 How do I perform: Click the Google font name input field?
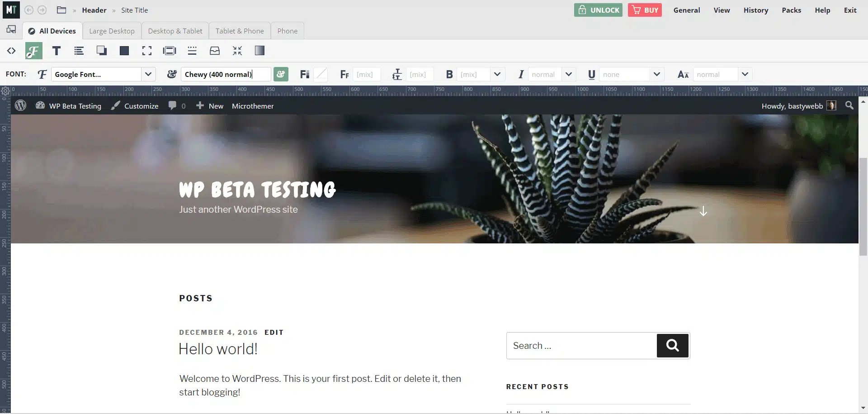tap(226, 74)
